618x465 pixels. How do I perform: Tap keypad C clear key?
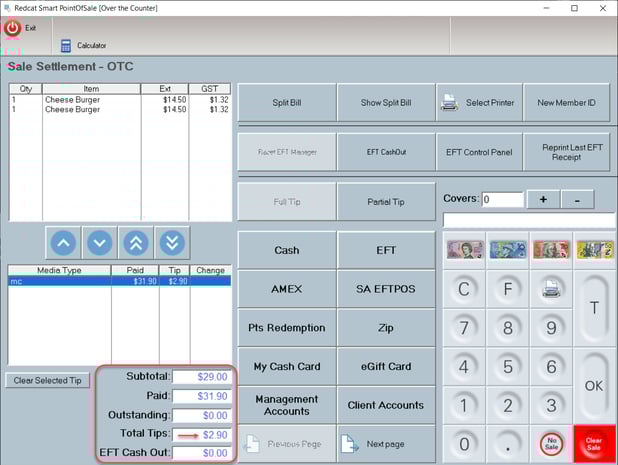(464, 289)
